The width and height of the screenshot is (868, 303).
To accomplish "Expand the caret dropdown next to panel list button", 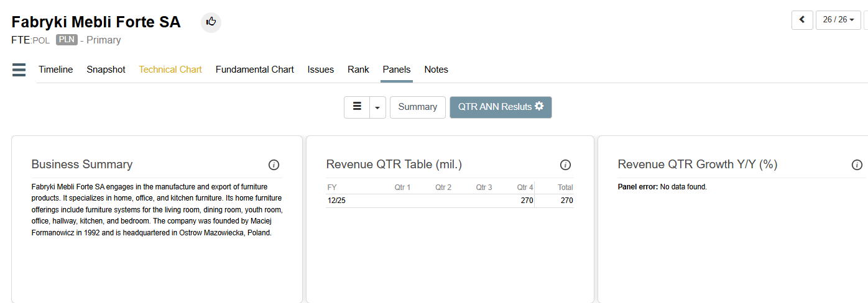I will 377,107.
